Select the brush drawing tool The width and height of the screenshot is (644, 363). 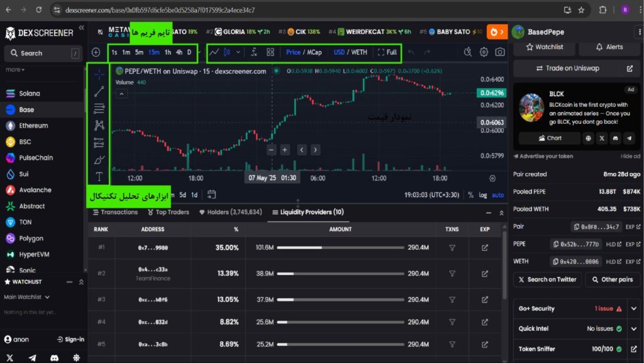click(99, 160)
